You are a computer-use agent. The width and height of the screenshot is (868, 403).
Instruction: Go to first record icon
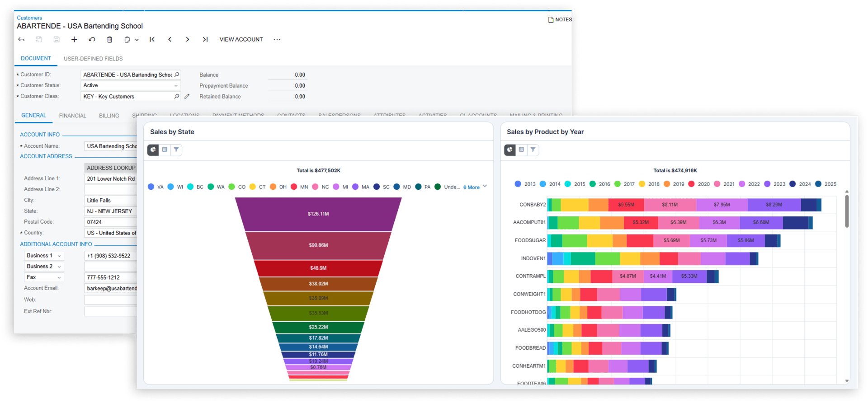point(152,40)
